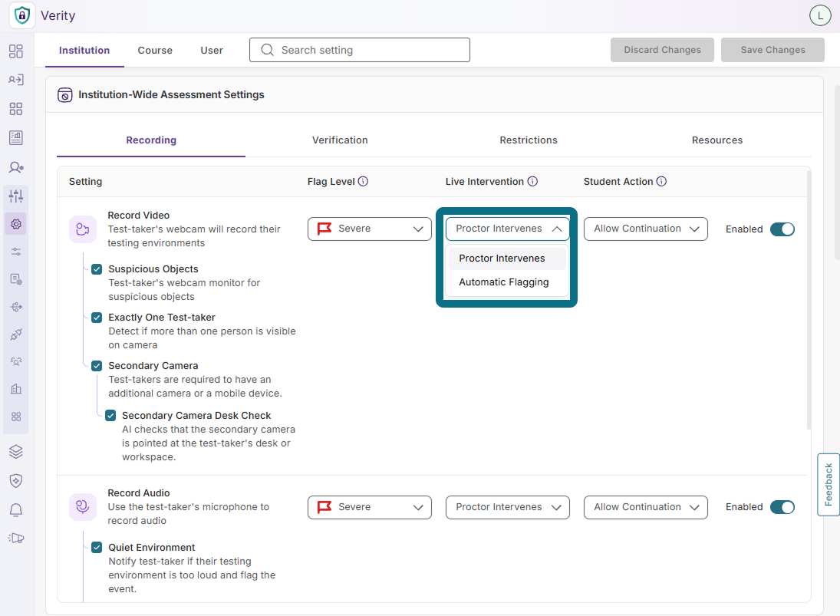Click the Verity shield logo

click(22, 15)
